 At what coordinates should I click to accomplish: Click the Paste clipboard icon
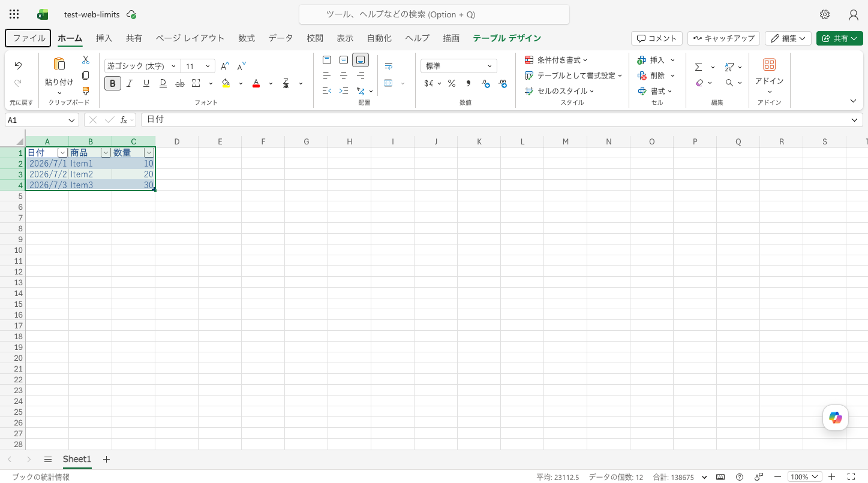point(59,64)
